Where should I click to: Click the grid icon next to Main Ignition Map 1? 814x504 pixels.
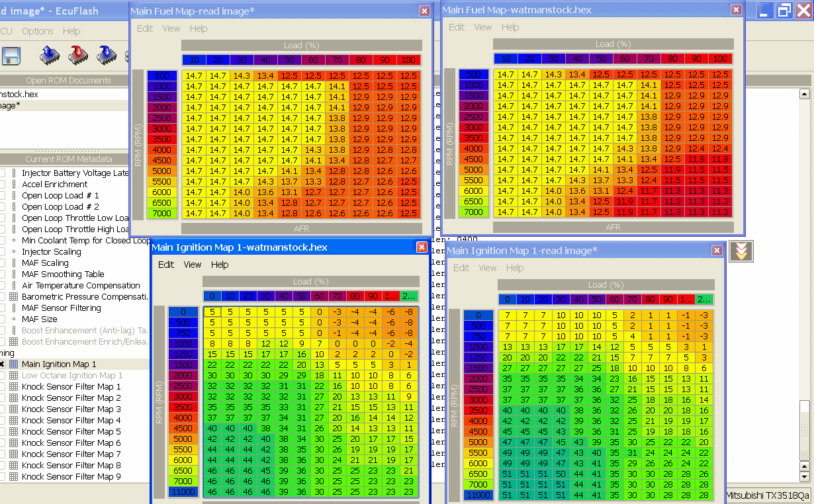[13, 364]
